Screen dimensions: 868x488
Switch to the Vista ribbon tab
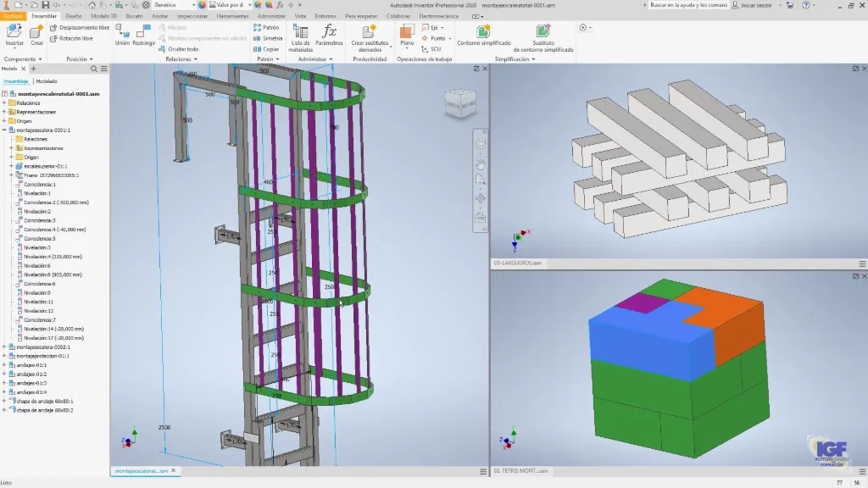(x=300, y=16)
